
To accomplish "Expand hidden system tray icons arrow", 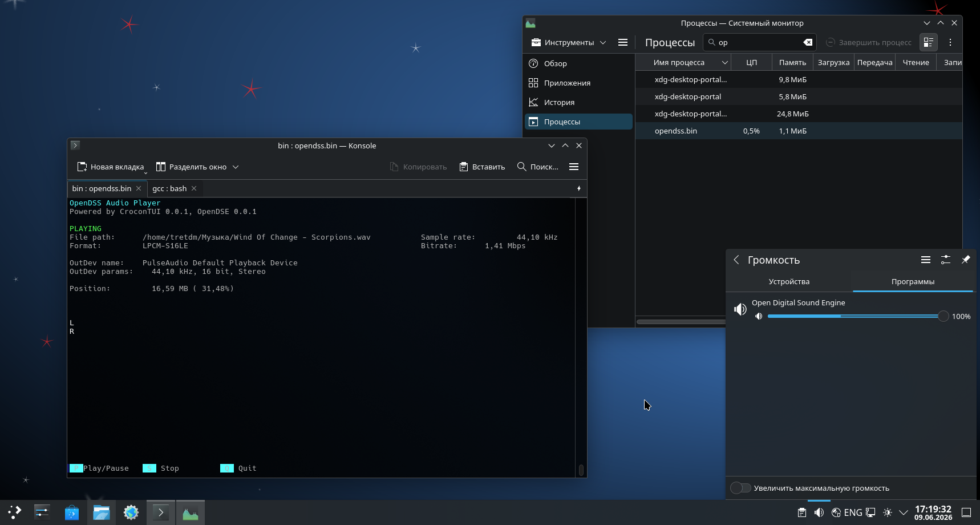I will pos(904,512).
